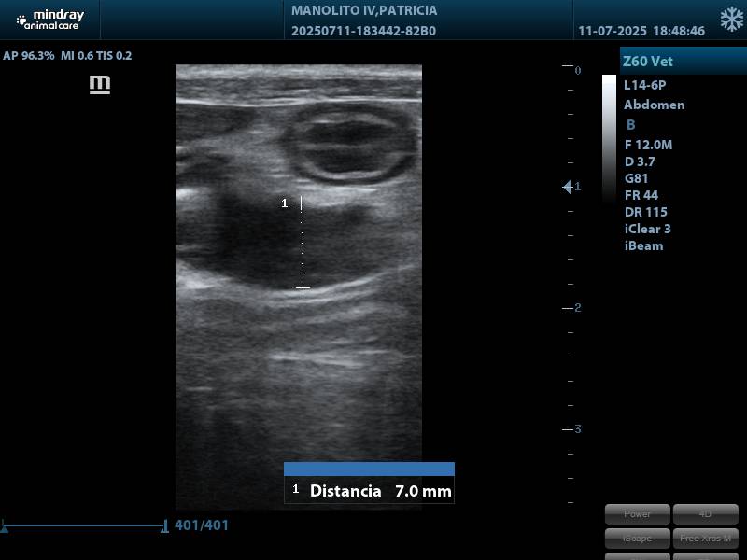The width and height of the screenshot is (747, 560).
Task: Click the Mindray animal care logo
Action: tap(49, 20)
